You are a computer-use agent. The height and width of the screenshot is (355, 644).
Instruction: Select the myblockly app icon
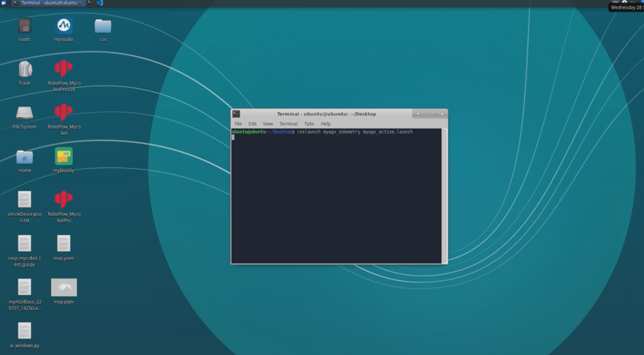[64, 157]
